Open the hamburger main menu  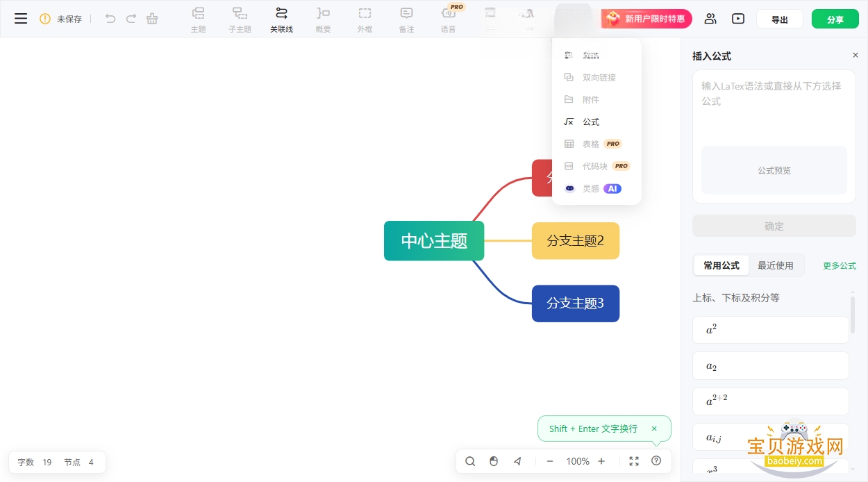pos(21,19)
